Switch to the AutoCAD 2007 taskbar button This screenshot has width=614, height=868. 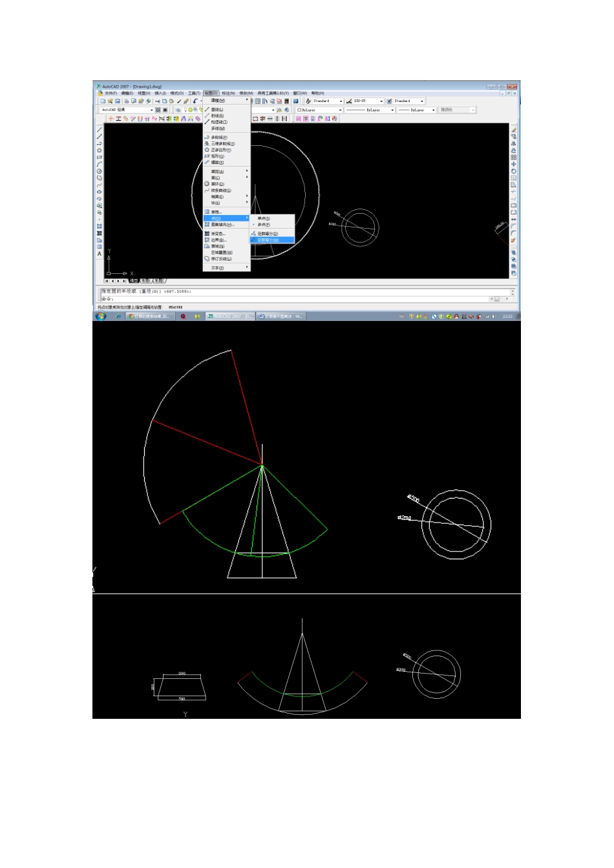(231, 316)
